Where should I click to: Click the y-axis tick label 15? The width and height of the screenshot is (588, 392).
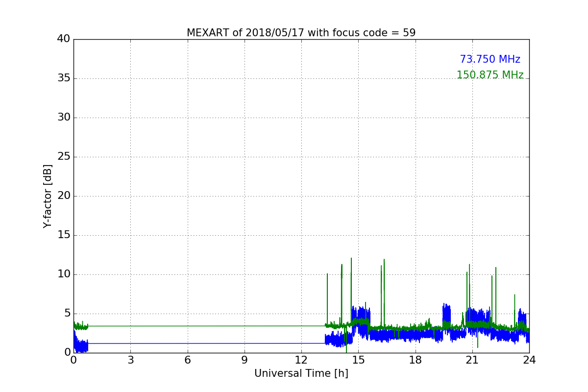64,235
